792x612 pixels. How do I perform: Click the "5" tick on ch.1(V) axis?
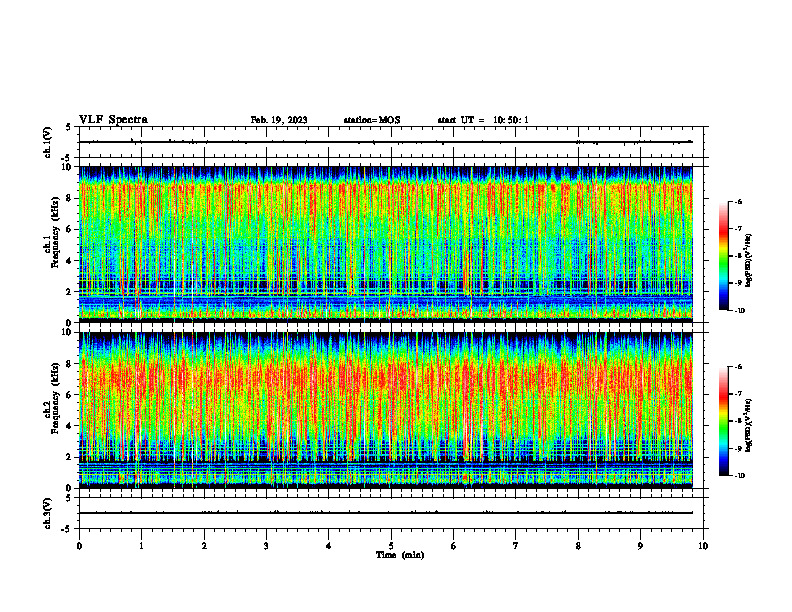(x=69, y=127)
